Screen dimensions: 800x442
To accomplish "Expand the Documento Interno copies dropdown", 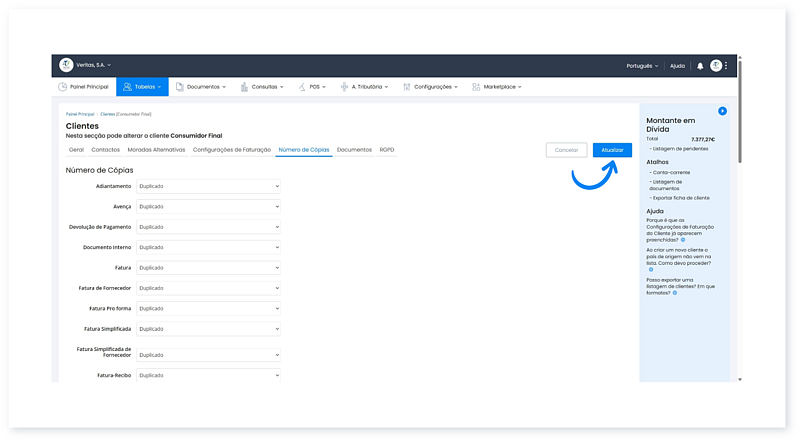I will coord(208,247).
